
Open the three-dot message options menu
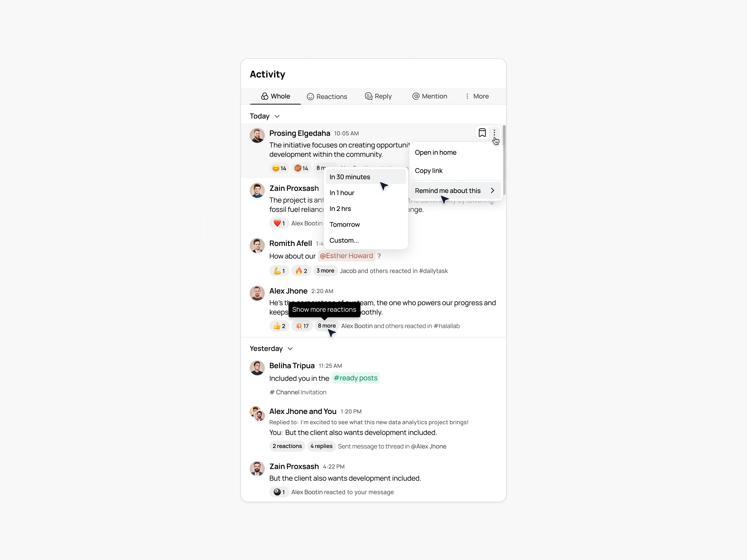494,133
